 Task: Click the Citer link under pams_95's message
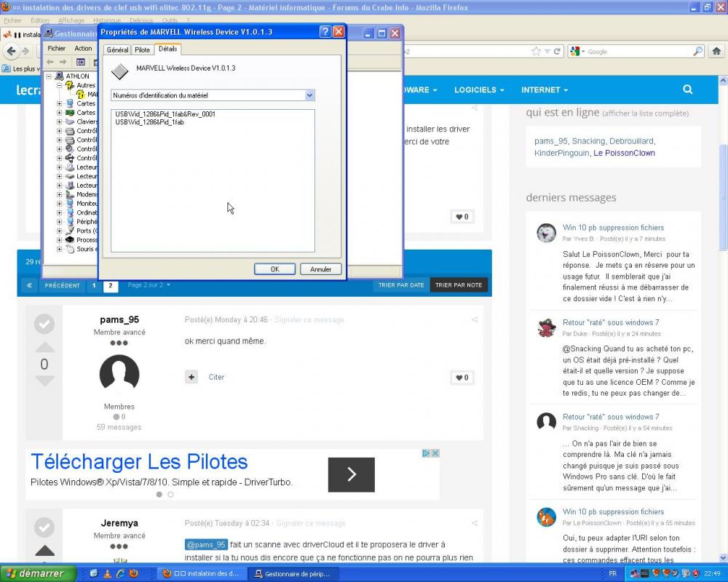point(216,377)
